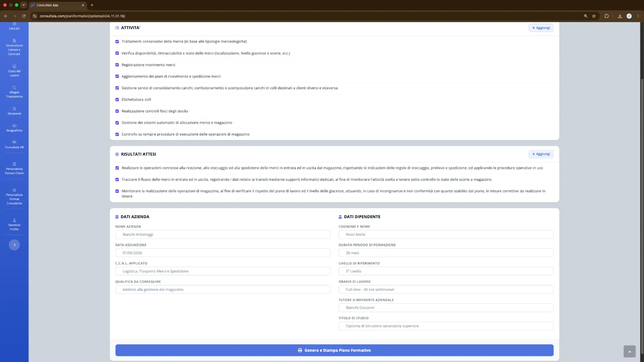Click the page vertical scrollbar
This screenshot has height=362, width=644.
tap(642, 216)
